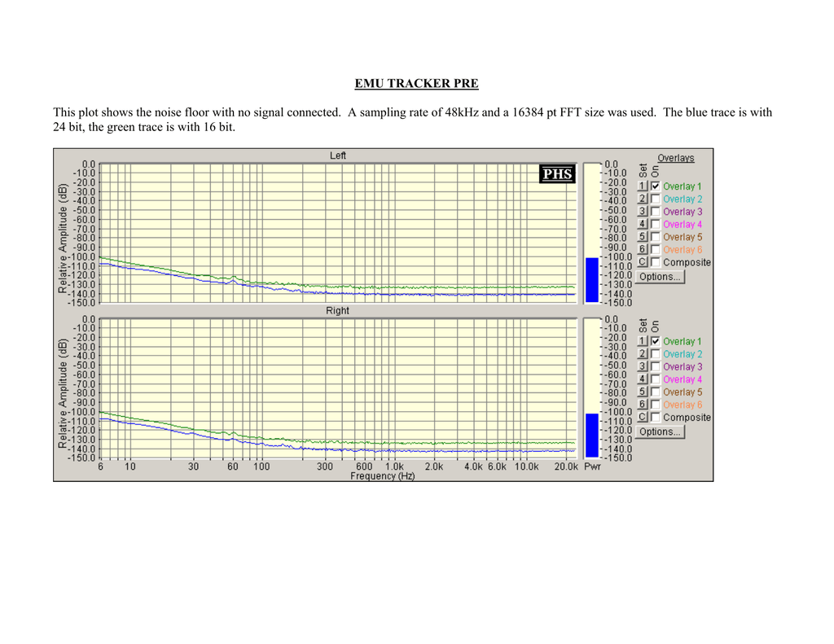The image size is (834, 644).
Task: Enable Overlay 2 checkbox for the Left channel
Action: (656, 199)
